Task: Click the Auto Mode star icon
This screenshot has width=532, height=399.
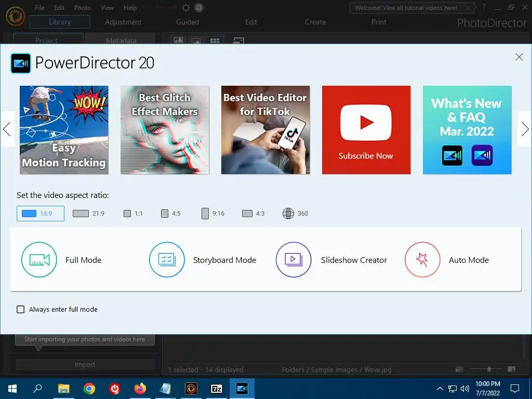Action: pyautogui.click(x=422, y=260)
